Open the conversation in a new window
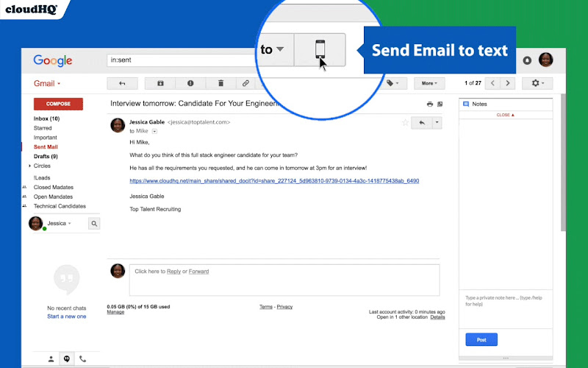Screen dimensions: 588x368 pyautogui.click(x=440, y=104)
